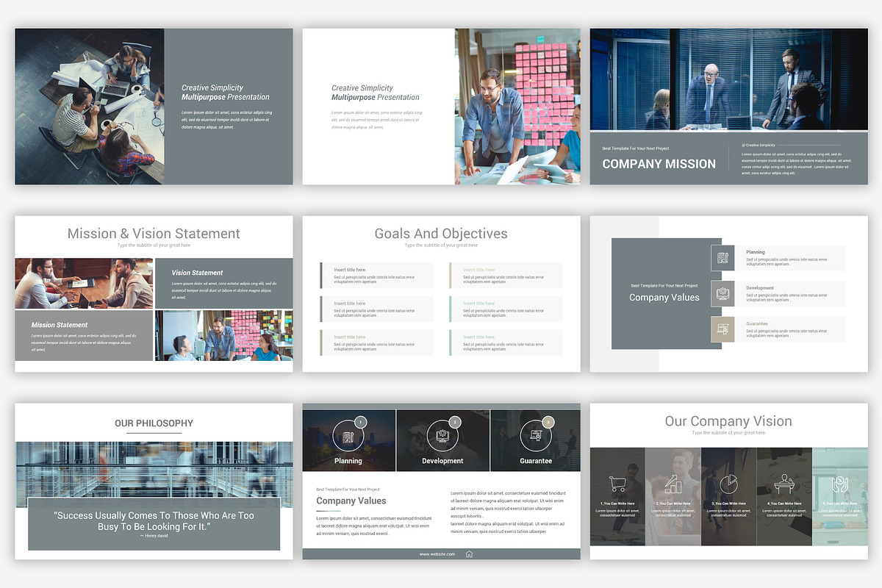Select 'Planning' label in Company Values list
Viewport: 882px width, 588px height.
tap(756, 252)
